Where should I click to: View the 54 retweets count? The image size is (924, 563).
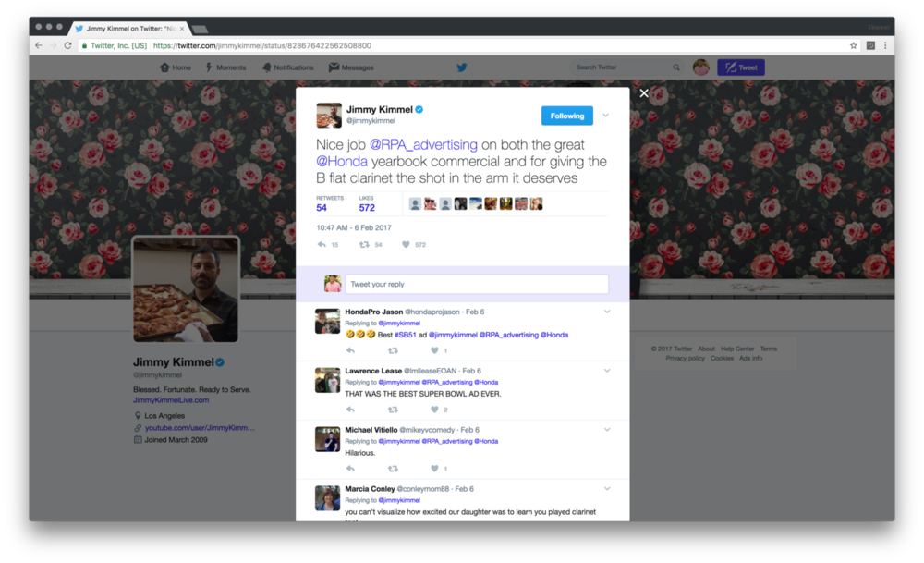pos(322,207)
